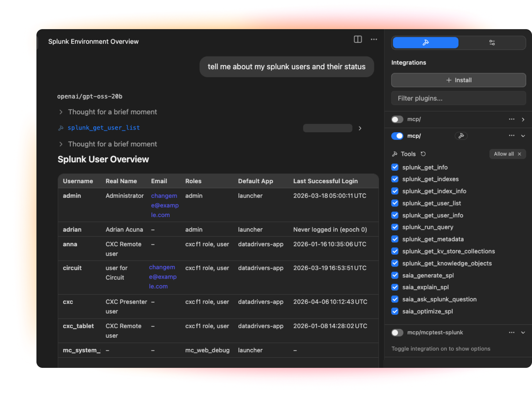The height and width of the screenshot is (397, 532).
Task: Click the login time 2026-04-06 10:12:43 UTC
Action: point(330,302)
